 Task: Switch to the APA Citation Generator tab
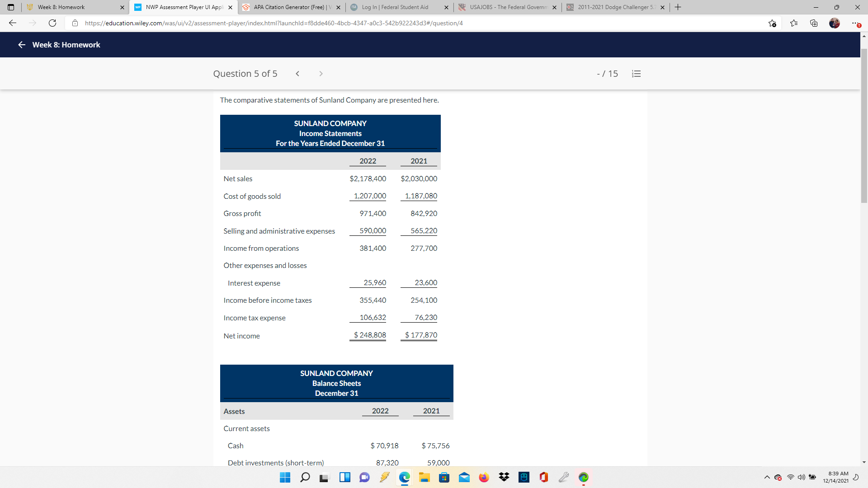[289, 7]
